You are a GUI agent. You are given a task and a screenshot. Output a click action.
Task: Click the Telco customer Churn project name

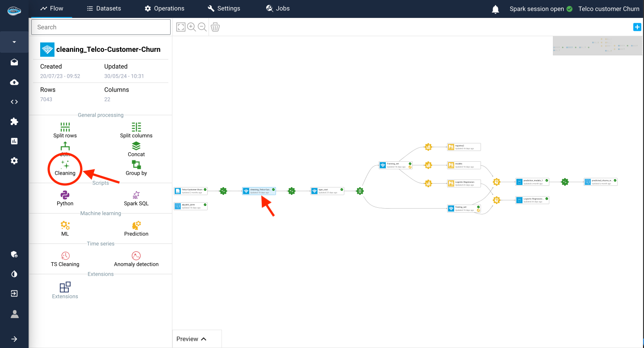click(609, 9)
